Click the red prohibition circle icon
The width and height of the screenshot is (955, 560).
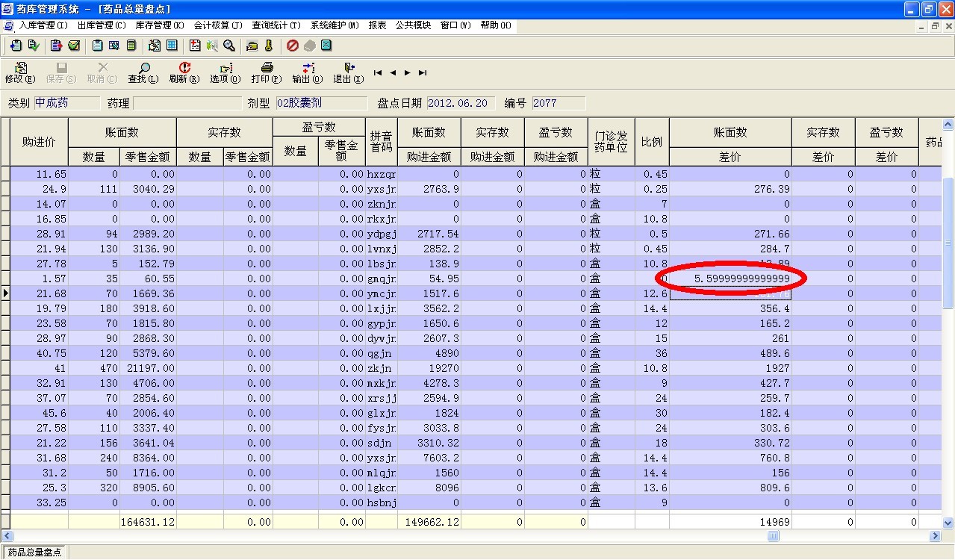coord(293,46)
